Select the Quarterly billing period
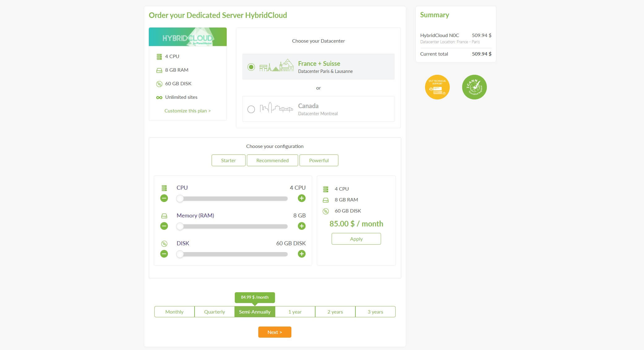The height and width of the screenshot is (350, 644). coord(215,312)
